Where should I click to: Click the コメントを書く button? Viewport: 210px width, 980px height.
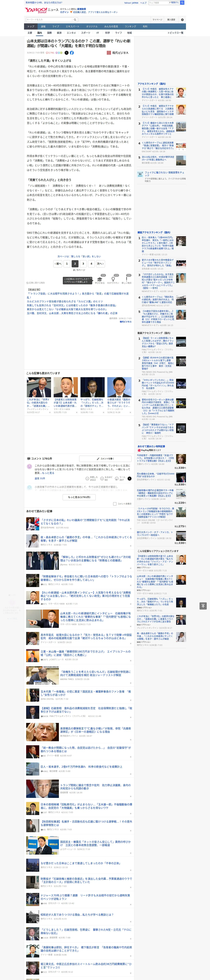click(105, 459)
